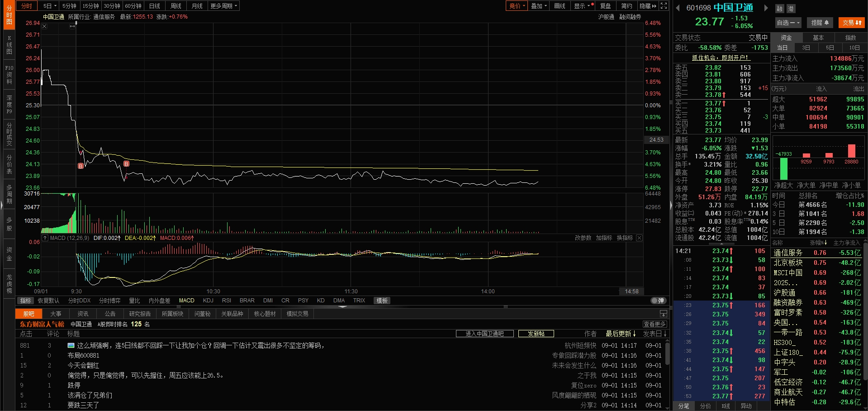Viewport: 868px width, 411px height.
Task: Select the 基本 tab in right panel
Action: pyautogui.click(x=819, y=38)
